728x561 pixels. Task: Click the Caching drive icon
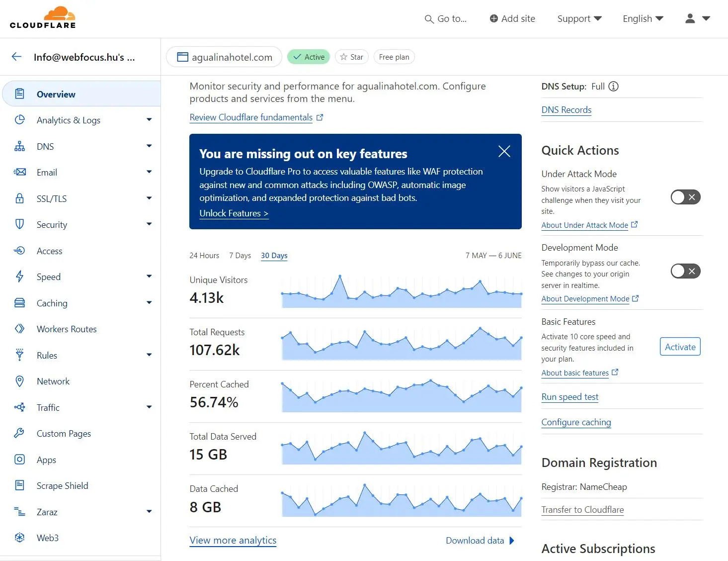click(19, 303)
